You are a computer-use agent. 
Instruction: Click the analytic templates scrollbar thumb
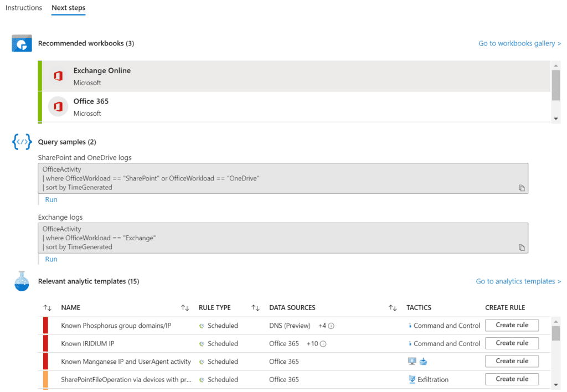[556, 333]
